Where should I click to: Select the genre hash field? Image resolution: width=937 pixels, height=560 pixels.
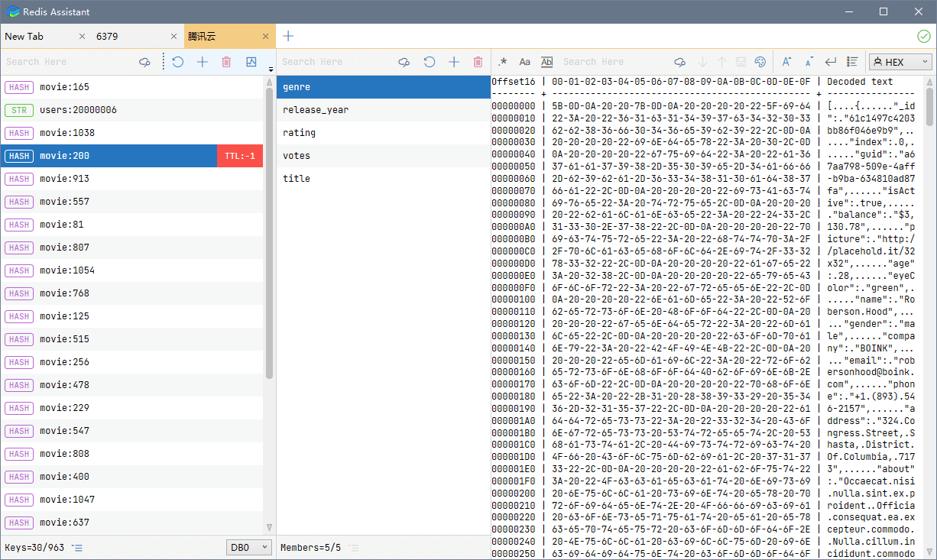pos(383,87)
